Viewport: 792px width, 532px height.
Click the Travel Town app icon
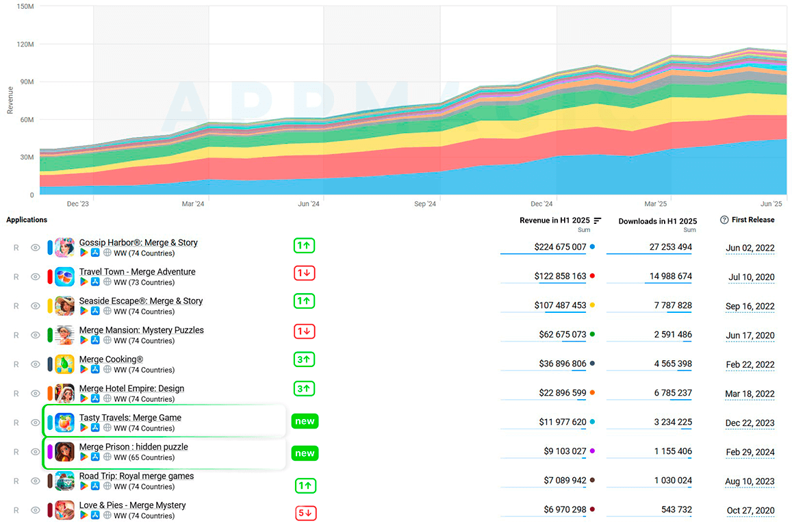pyautogui.click(x=64, y=277)
